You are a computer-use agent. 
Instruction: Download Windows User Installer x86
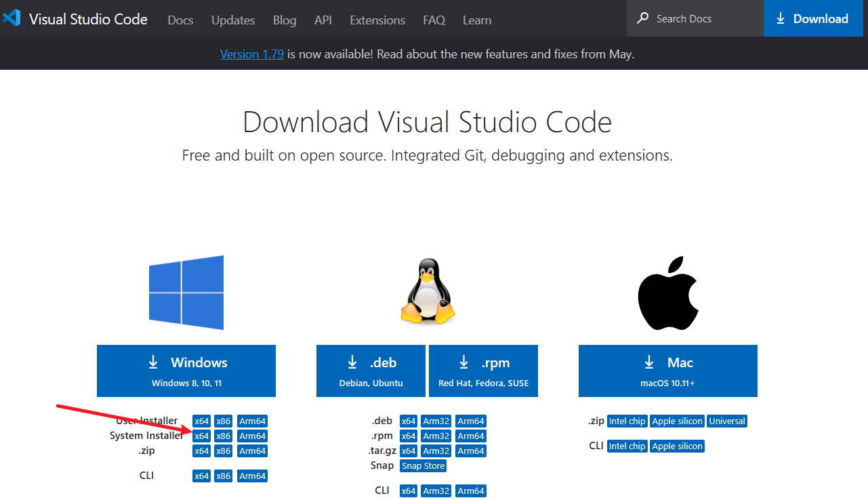pos(224,421)
